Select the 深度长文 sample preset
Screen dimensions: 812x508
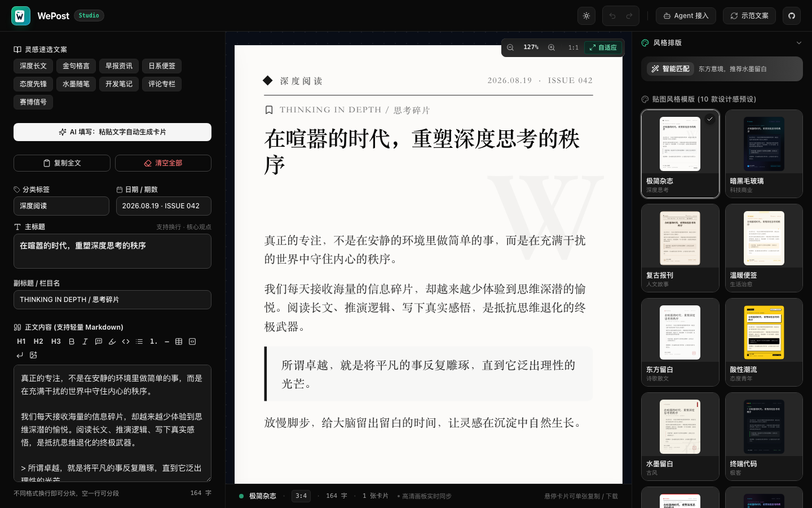point(33,66)
